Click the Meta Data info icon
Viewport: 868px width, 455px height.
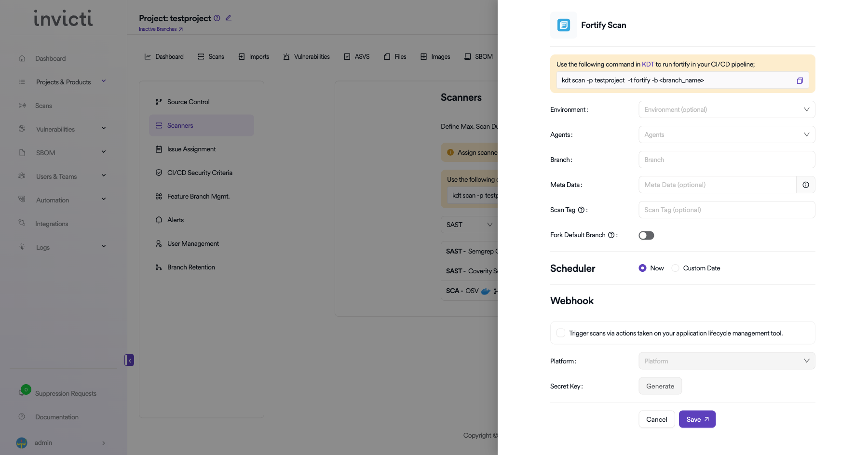(806, 185)
